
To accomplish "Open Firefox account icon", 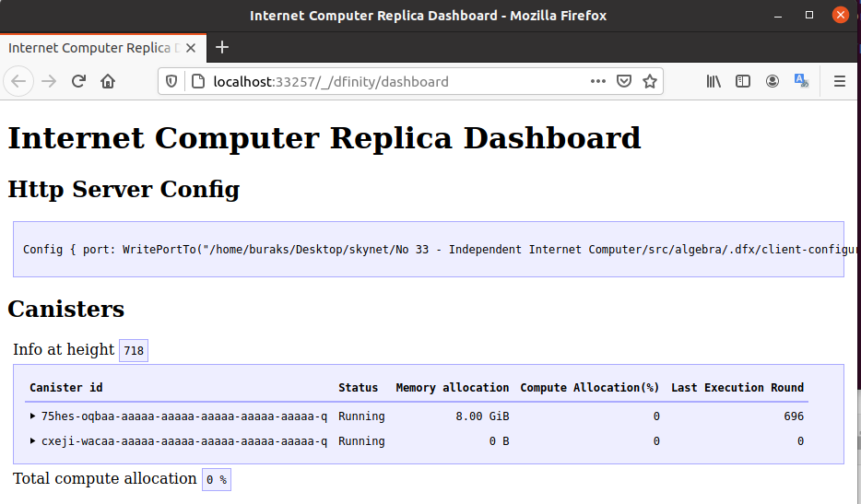I will point(773,81).
